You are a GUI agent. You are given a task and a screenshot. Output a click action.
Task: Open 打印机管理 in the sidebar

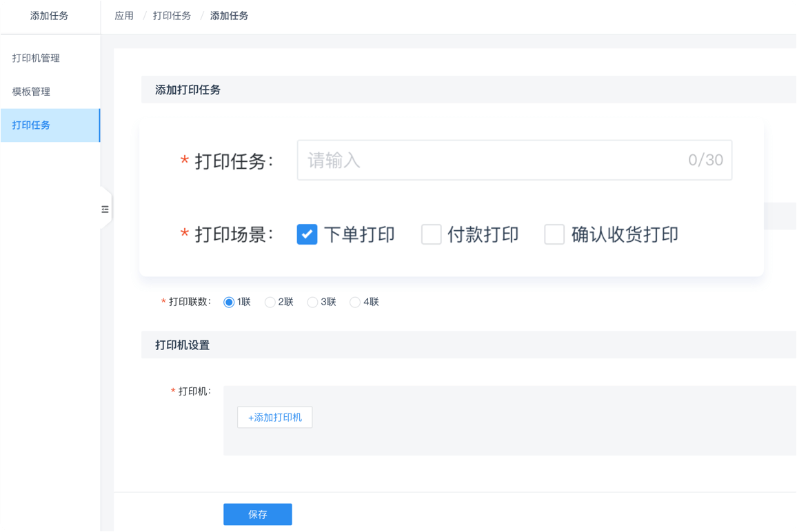[36, 59]
